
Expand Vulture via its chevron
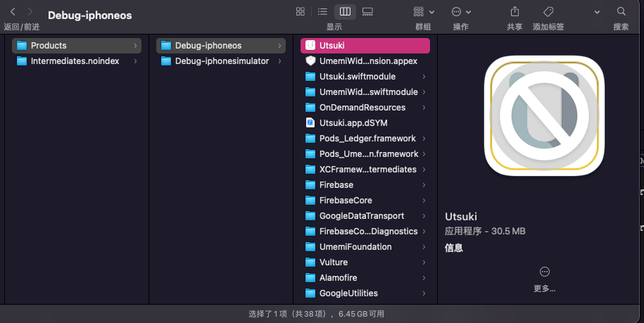[424, 262]
